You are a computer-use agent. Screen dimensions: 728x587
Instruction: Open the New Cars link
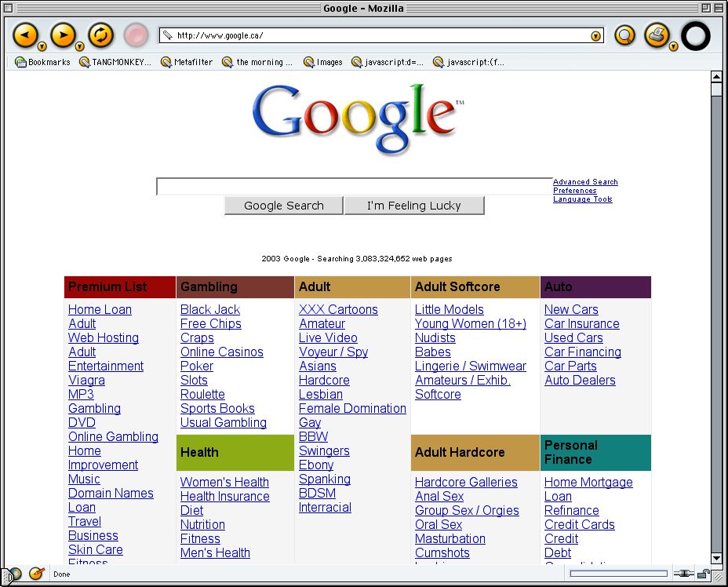572,309
